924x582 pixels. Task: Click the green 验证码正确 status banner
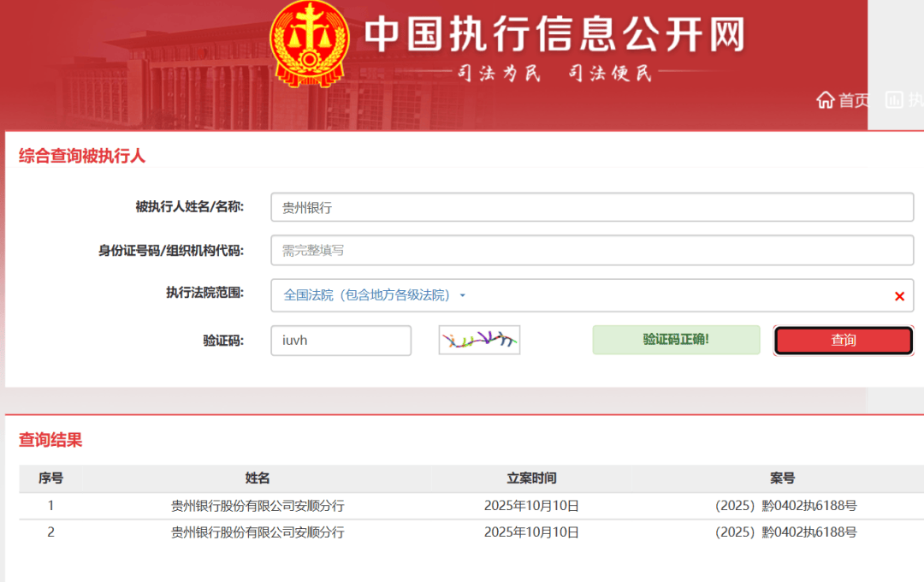[x=676, y=340]
